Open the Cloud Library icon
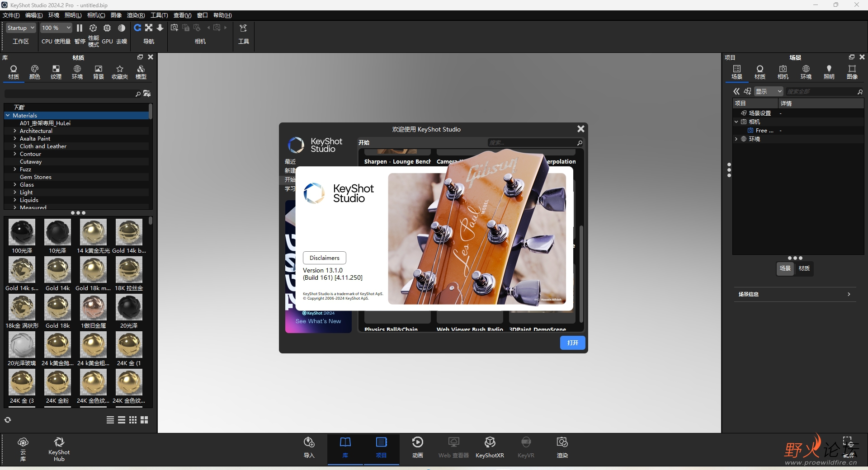868x470 pixels. 23,449
